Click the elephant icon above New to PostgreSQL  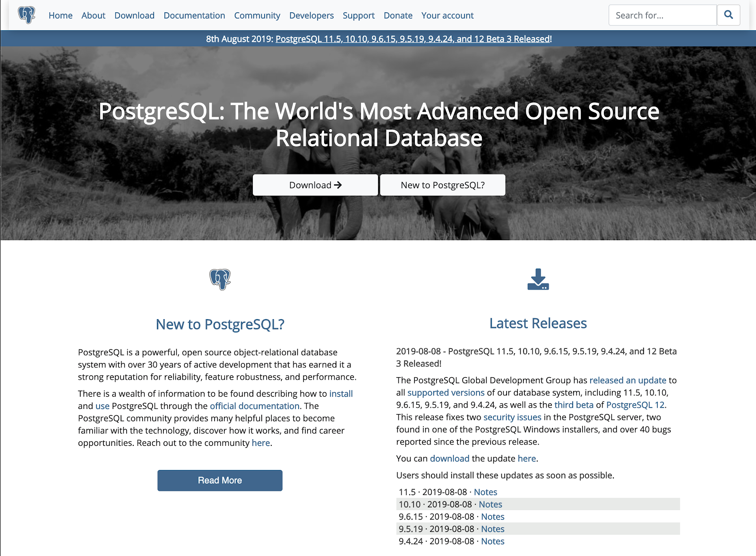coord(220,279)
